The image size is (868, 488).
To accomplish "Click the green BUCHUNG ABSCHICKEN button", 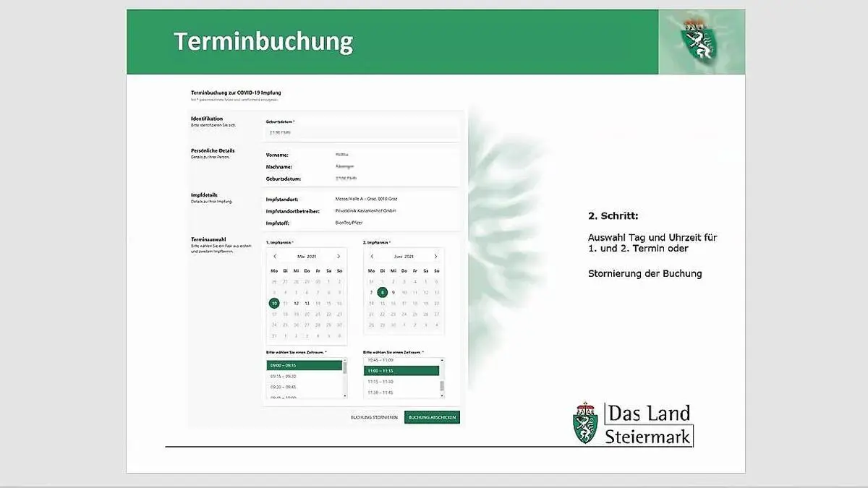I will 432,418.
